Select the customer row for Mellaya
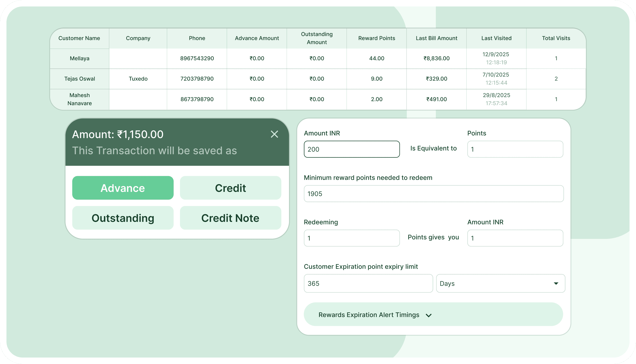This screenshot has width=636, height=364. [79, 58]
